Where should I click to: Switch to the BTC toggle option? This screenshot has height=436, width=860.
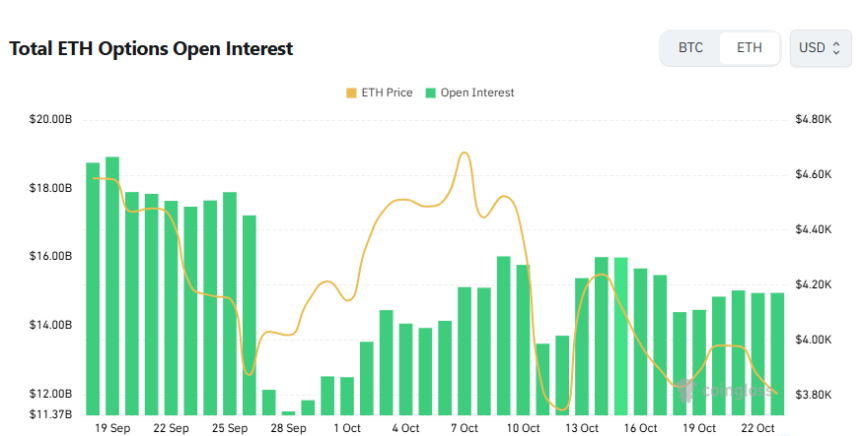coord(690,48)
